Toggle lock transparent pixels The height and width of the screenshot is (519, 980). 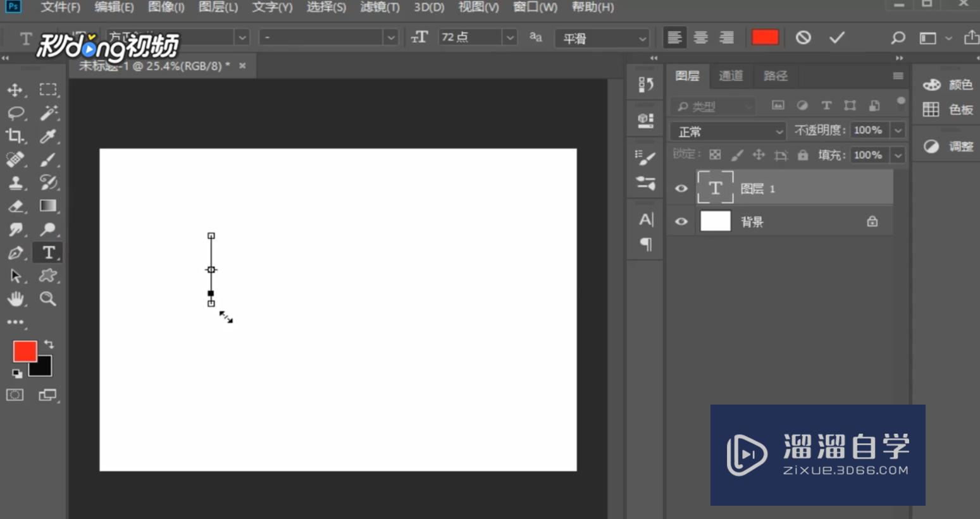point(715,155)
